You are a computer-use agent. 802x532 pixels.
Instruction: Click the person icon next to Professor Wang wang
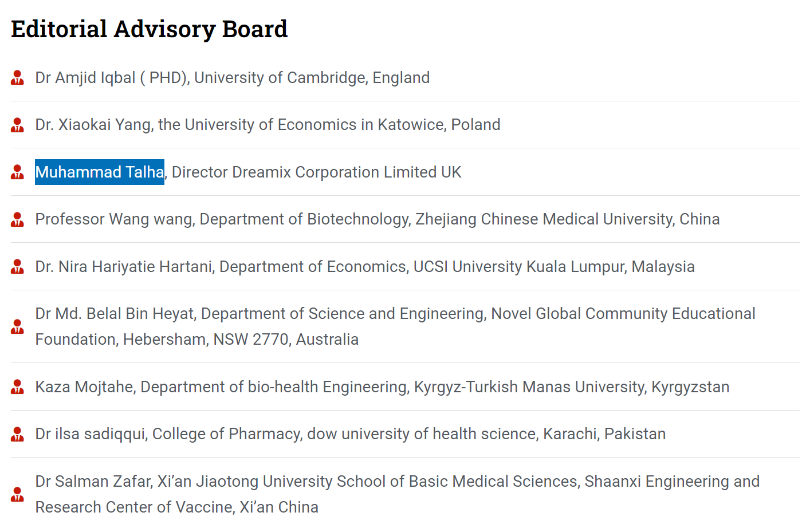(x=18, y=219)
